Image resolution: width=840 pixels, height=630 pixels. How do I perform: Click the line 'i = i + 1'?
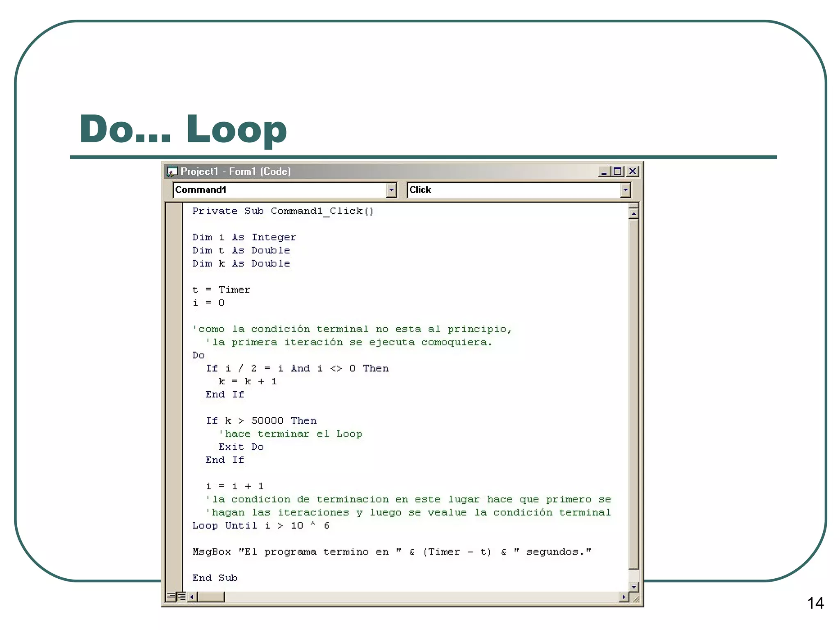(234, 486)
